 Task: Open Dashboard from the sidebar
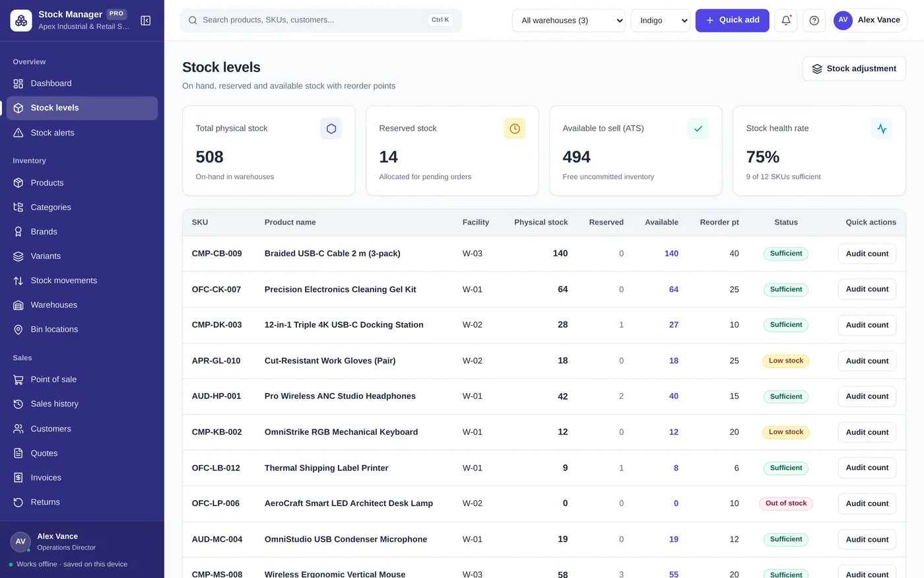(x=82, y=83)
